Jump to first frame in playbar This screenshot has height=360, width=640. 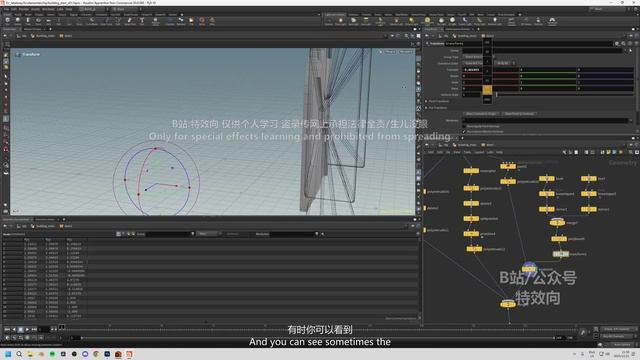pyautogui.click(x=7, y=329)
